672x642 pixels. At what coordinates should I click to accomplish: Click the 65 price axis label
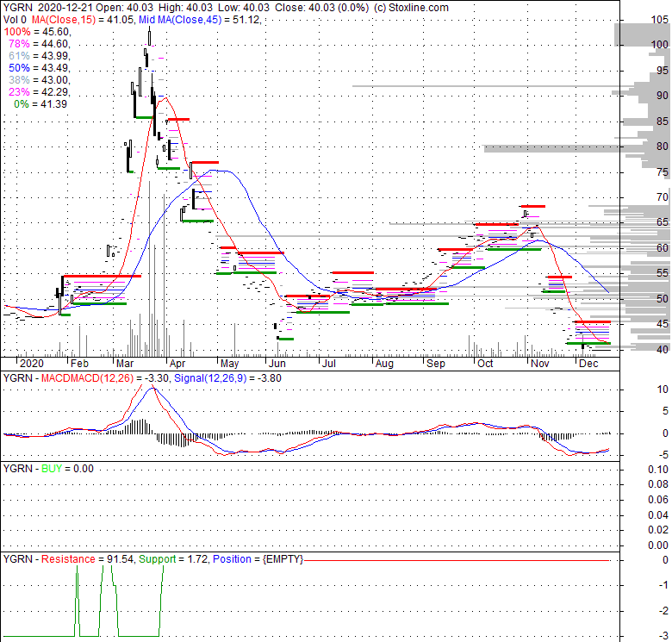(x=663, y=222)
